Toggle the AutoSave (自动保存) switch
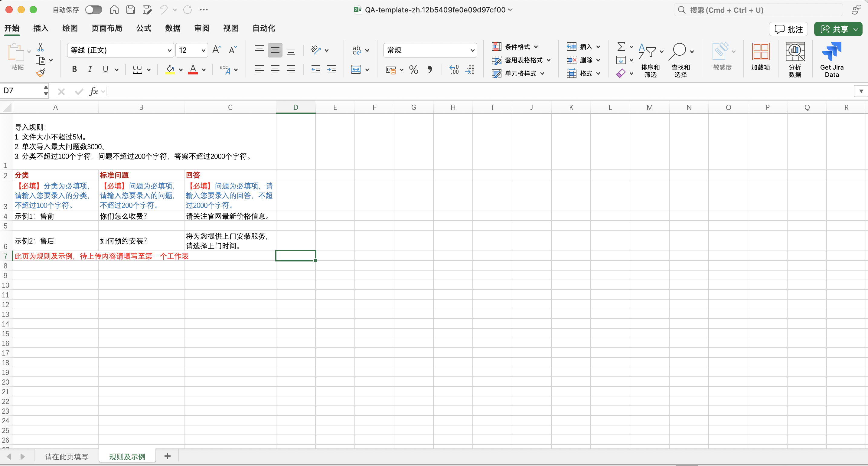 tap(93, 10)
